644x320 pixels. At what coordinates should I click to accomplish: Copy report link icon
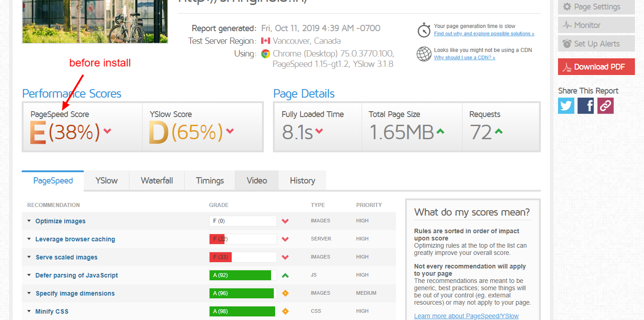coord(606,106)
